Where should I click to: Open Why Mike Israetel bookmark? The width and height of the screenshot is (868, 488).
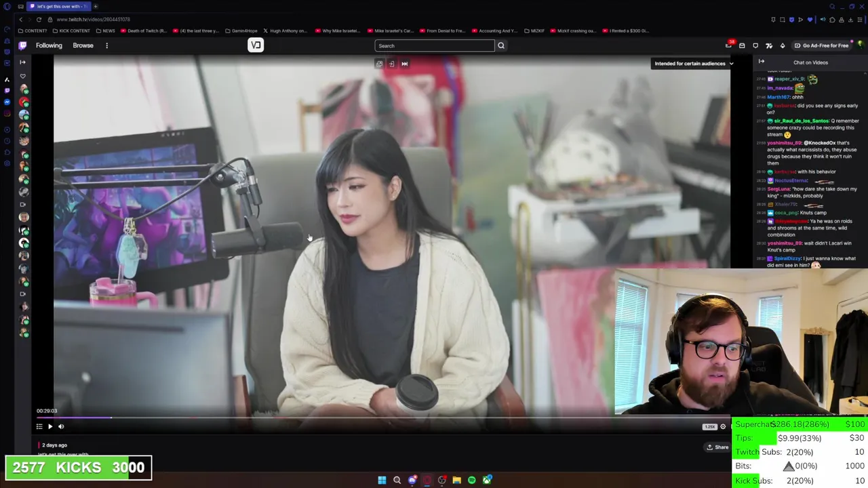(338, 30)
